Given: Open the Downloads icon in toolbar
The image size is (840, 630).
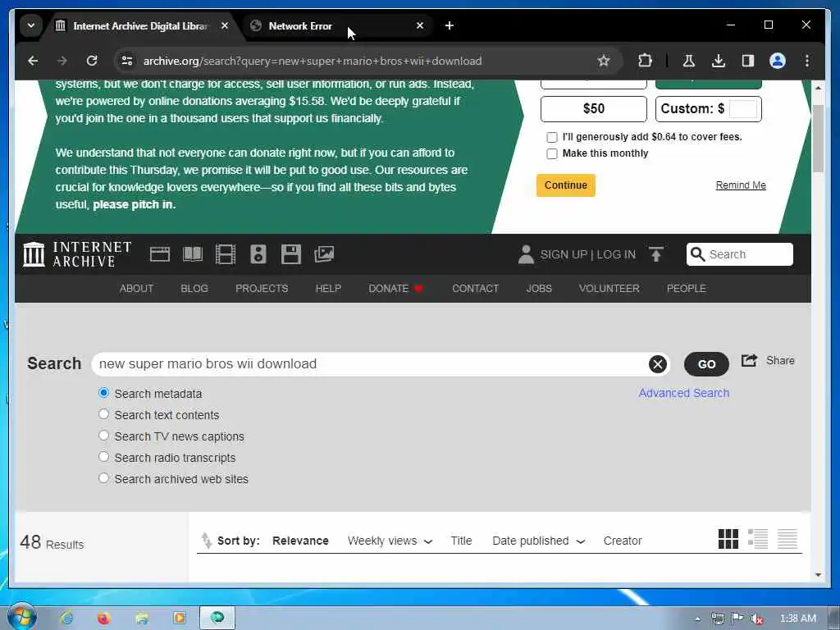Looking at the screenshot, I should point(719,61).
